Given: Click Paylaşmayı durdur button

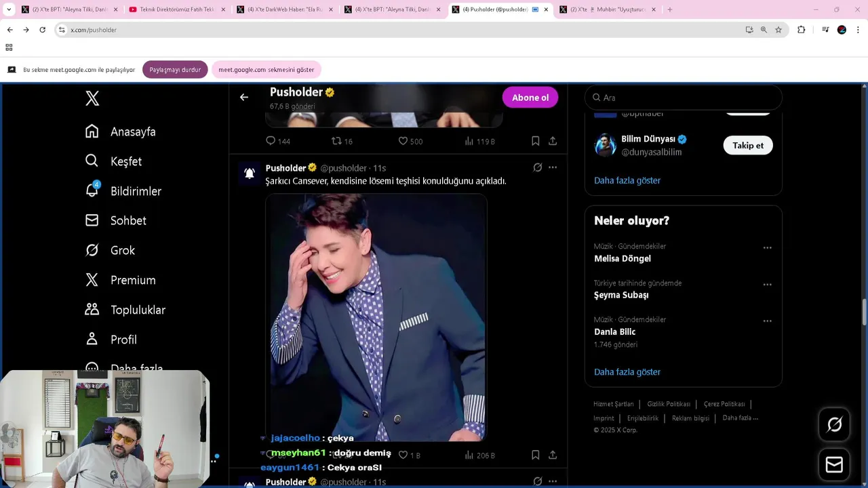Looking at the screenshot, I should coord(175,70).
